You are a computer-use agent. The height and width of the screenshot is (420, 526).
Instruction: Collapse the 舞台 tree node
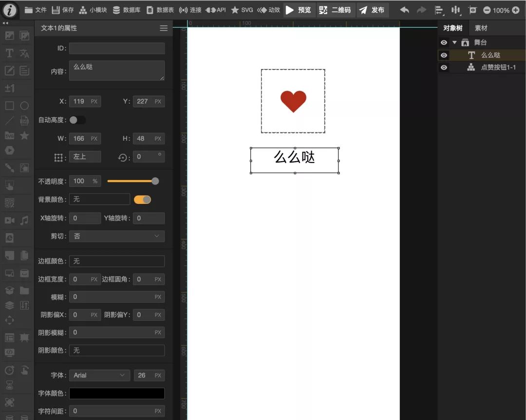click(454, 42)
